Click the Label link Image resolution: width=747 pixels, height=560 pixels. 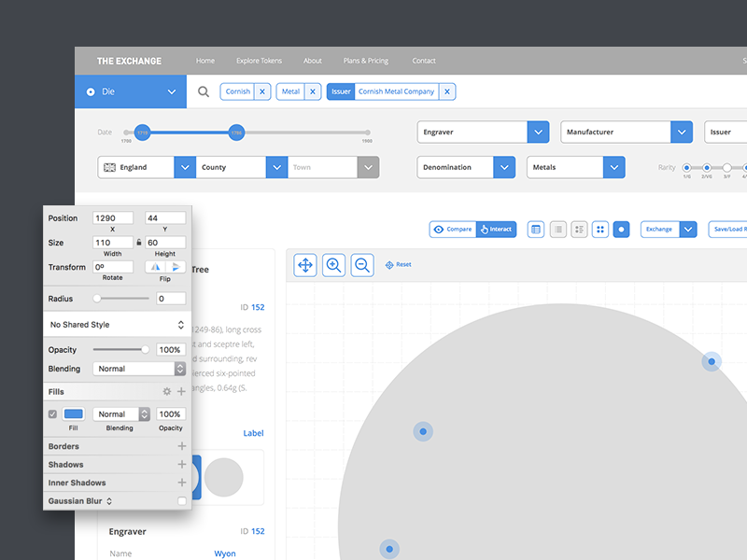[x=253, y=433]
